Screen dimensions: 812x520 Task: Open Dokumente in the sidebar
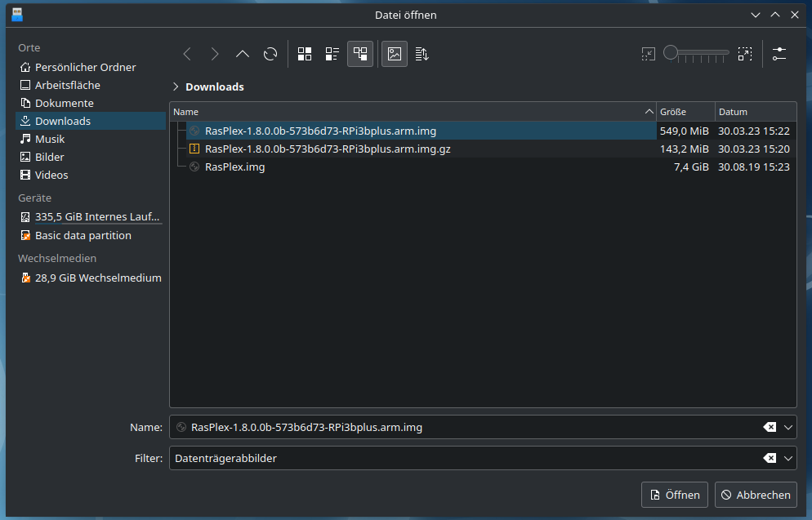[x=91, y=103]
